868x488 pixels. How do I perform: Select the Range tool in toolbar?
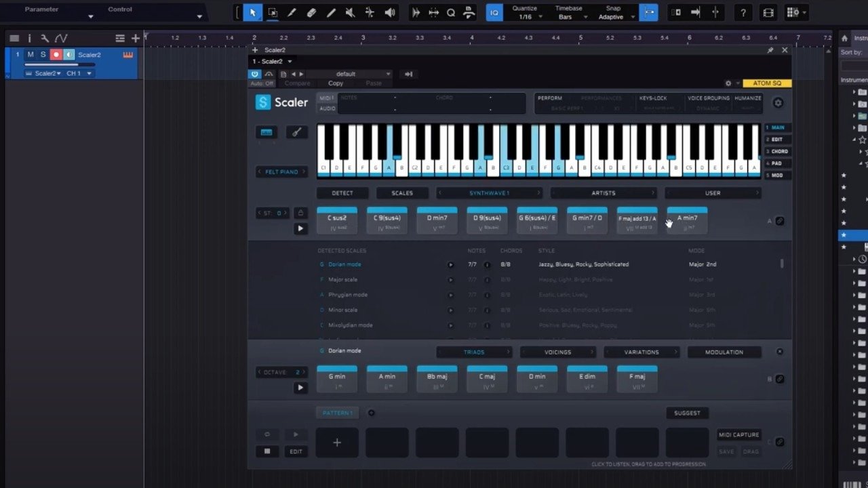[x=273, y=12]
